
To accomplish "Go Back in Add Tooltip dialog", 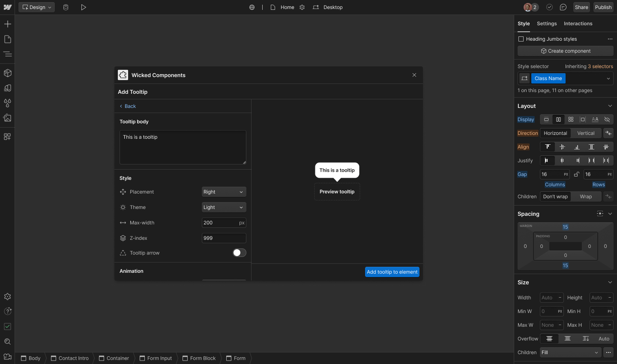I will (x=128, y=106).
